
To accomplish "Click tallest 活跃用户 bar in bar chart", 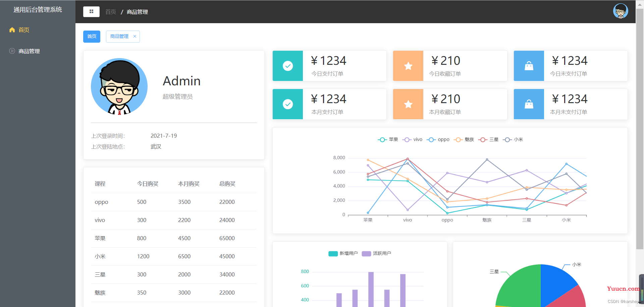I will pyautogui.click(x=371, y=289).
